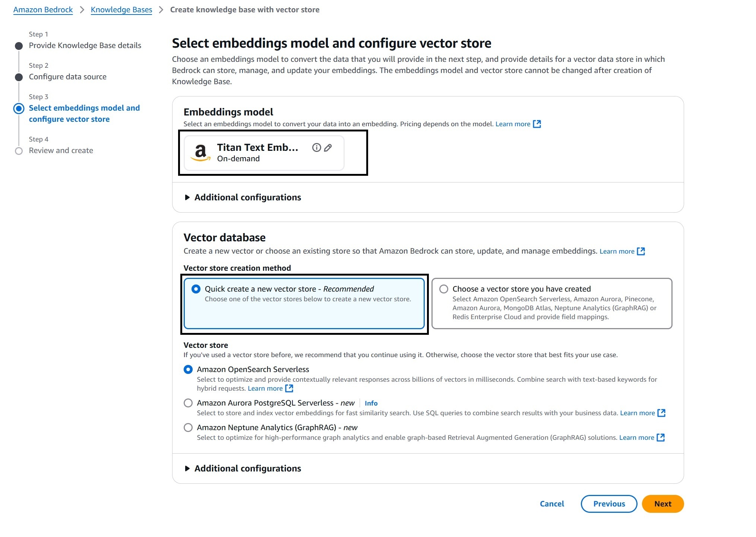
Task: Open external link icon beside Embeddings model Learn more
Action: coord(537,124)
